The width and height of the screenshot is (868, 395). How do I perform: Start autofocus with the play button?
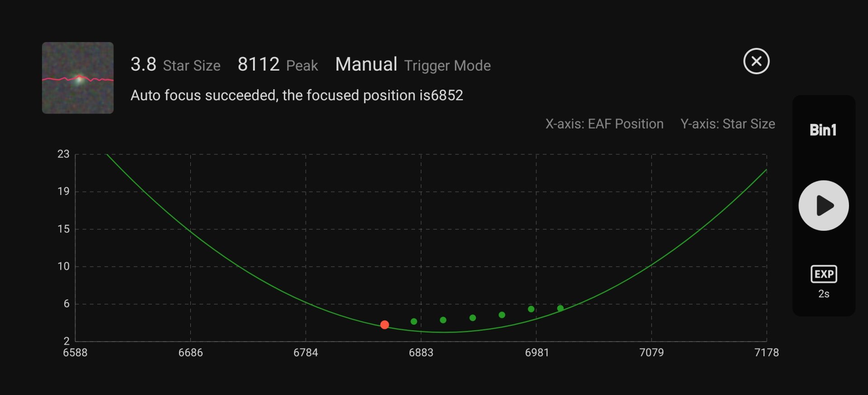[x=823, y=205]
